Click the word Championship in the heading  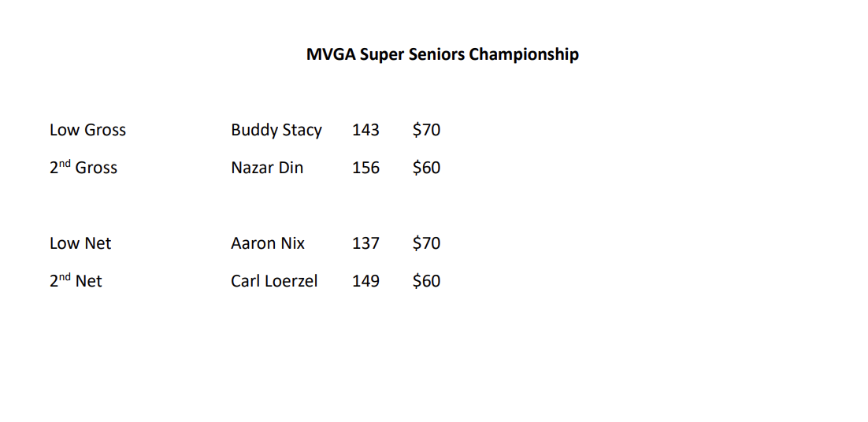click(524, 54)
